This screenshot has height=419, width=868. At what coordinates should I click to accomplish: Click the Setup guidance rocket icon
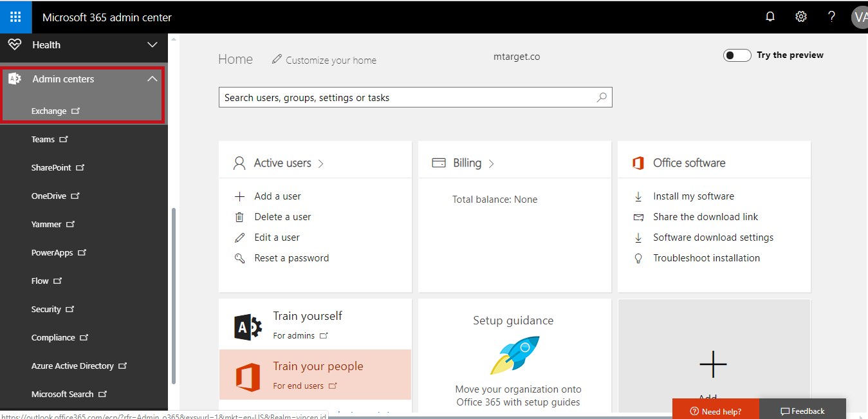tap(515, 355)
